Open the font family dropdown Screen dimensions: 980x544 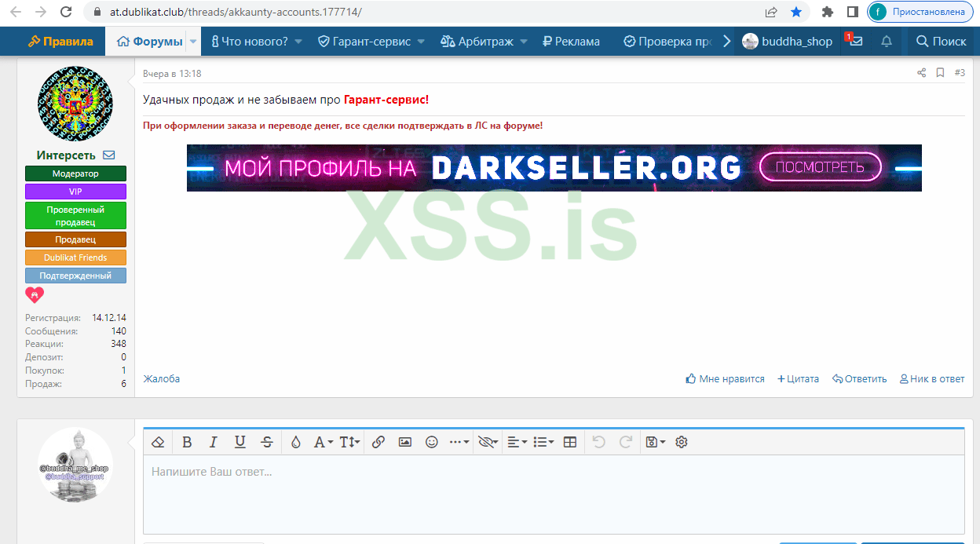pos(324,442)
